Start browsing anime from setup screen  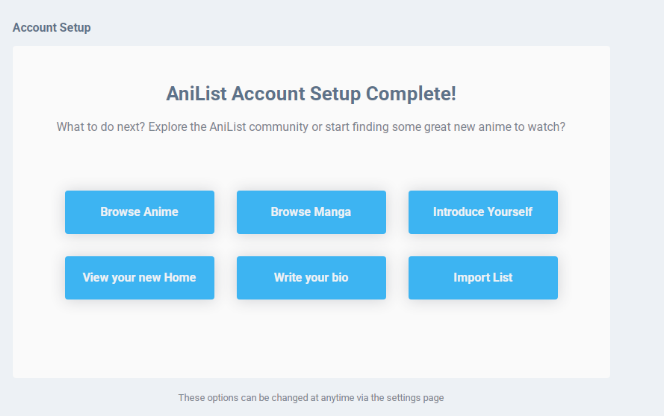(139, 212)
